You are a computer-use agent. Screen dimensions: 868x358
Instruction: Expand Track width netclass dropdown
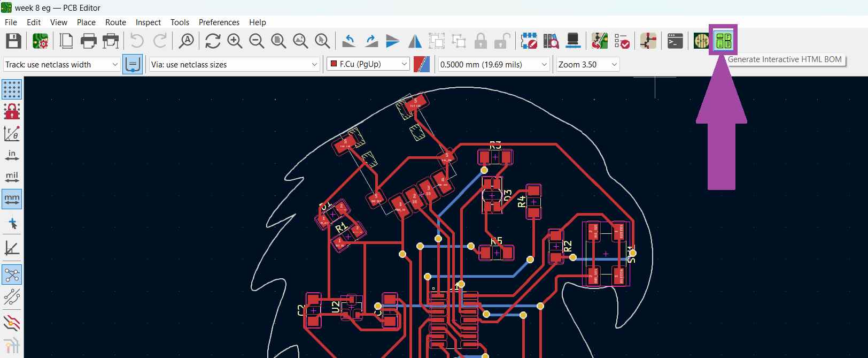pos(115,65)
